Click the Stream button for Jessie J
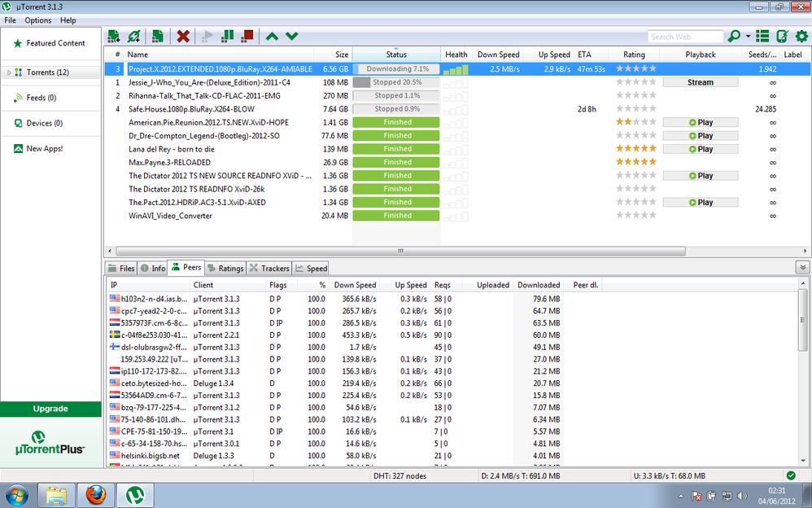 (701, 82)
